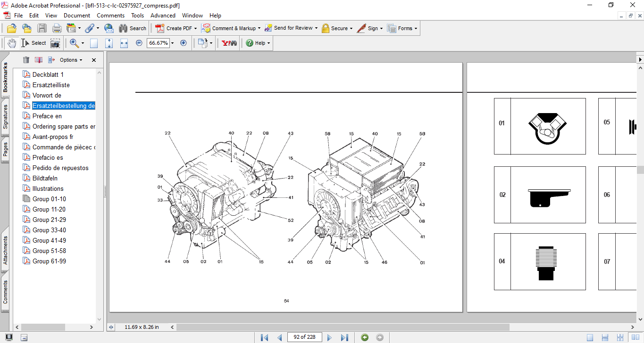The image size is (644, 343).
Task: Click the page number input field
Action: [304, 337]
